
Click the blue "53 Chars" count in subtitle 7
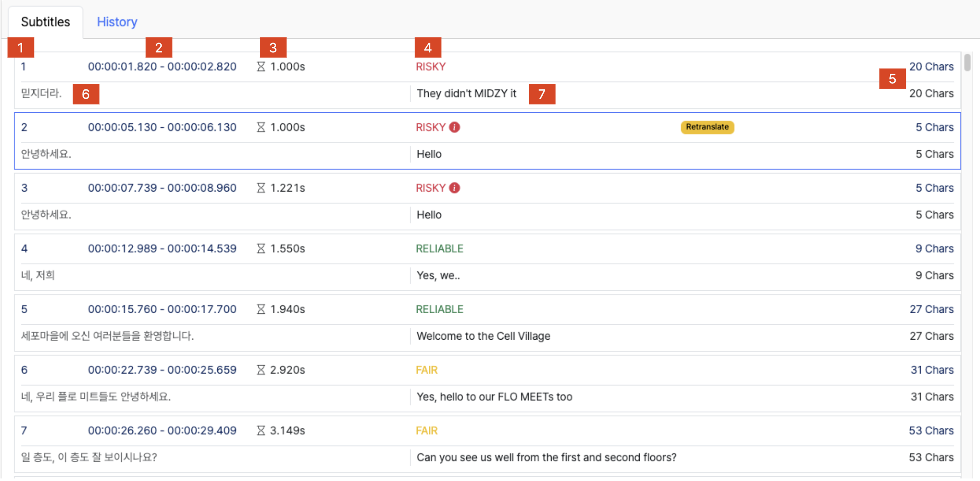[x=931, y=430]
